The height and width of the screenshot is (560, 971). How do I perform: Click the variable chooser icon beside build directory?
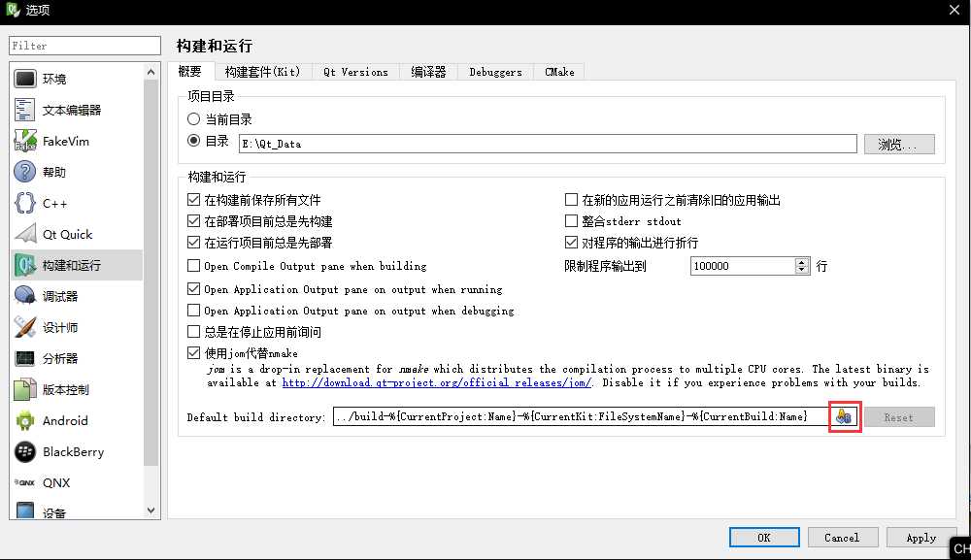click(x=845, y=416)
